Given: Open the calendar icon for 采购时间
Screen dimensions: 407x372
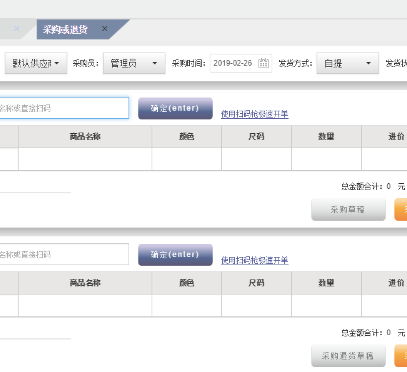Looking at the screenshot, I should coord(263,63).
